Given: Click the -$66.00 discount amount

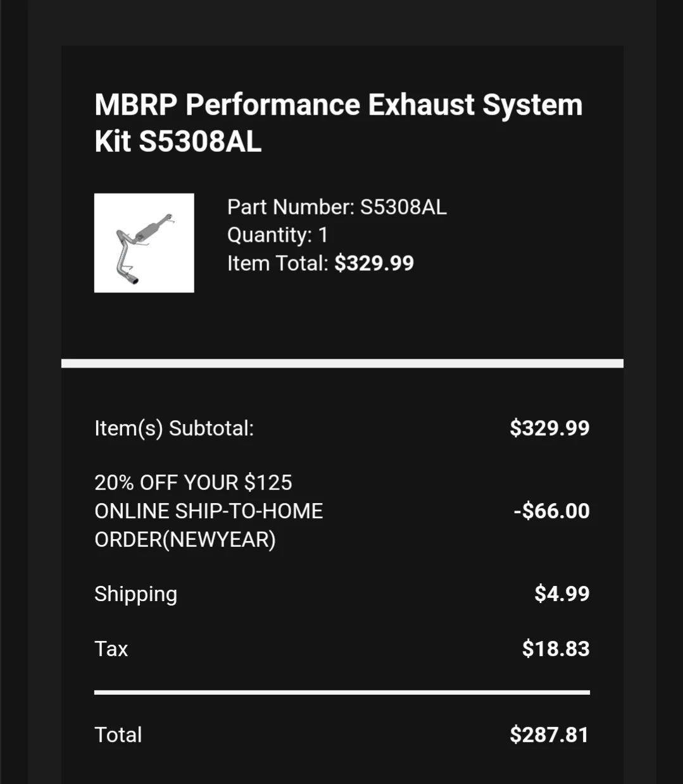Looking at the screenshot, I should tap(551, 511).
